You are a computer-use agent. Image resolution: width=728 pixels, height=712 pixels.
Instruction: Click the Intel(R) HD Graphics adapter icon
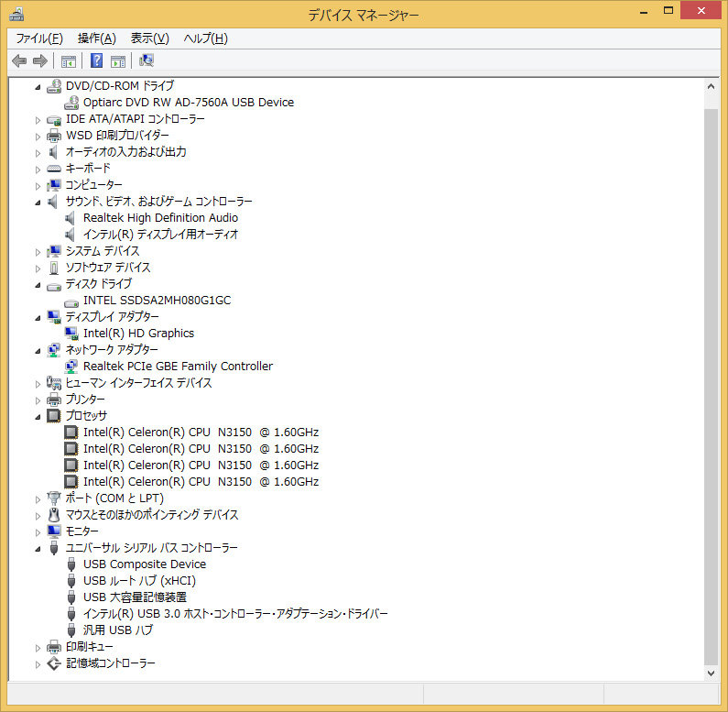tap(71, 334)
